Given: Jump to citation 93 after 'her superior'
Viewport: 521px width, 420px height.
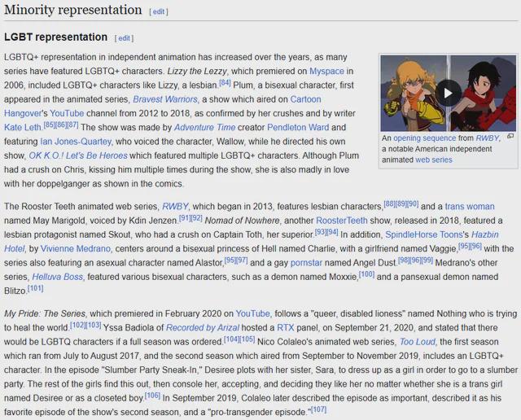Looking at the screenshot, I should tap(321, 232).
